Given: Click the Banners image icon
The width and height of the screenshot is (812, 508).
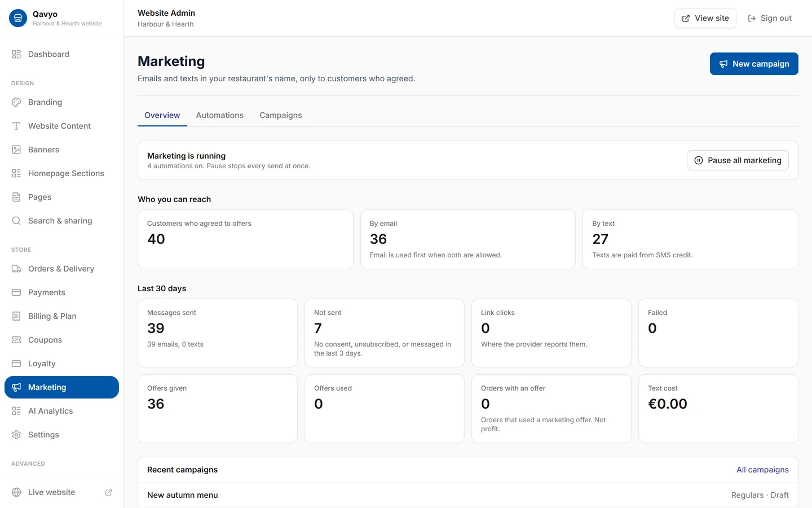Looking at the screenshot, I should pos(16,150).
